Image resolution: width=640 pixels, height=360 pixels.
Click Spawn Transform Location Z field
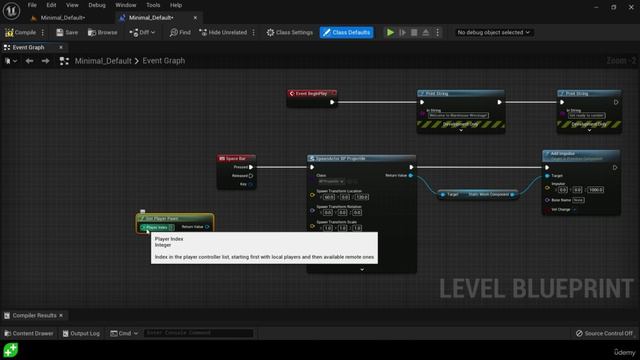pos(362,197)
